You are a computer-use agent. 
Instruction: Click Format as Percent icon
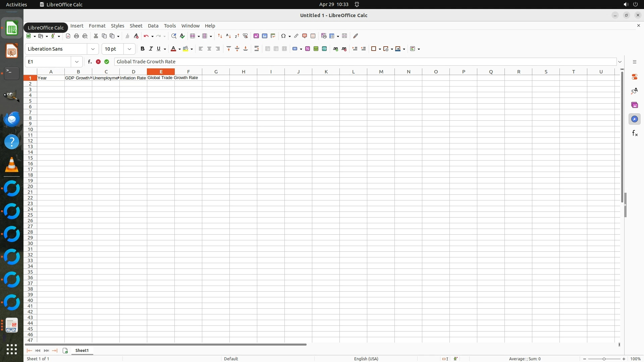click(x=308, y=49)
